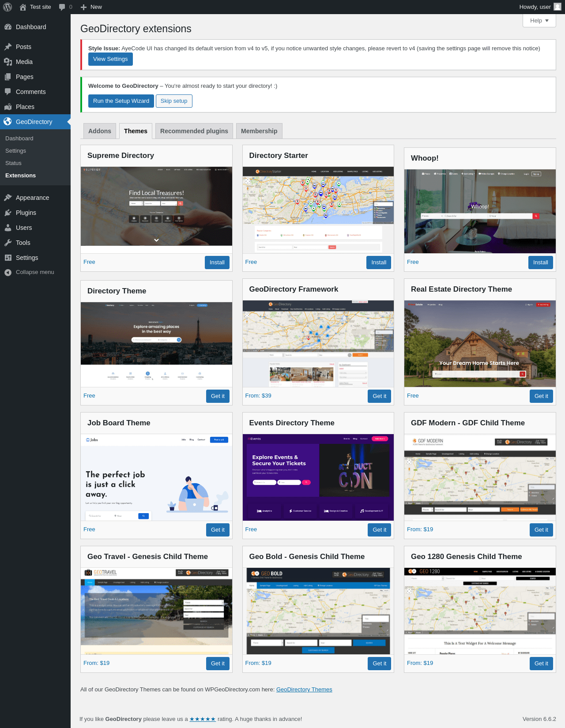
Task: Open the Recommended plugins tab
Action: click(x=194, y=131)
